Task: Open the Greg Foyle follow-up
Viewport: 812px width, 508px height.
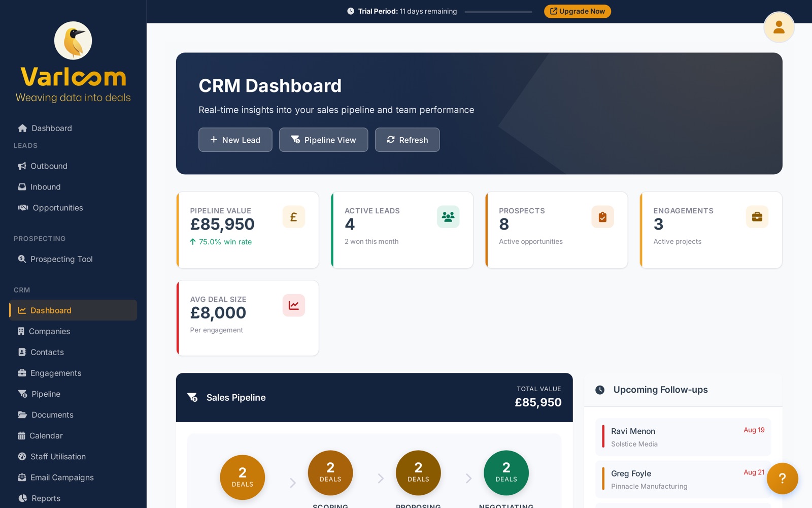Action: point(683,479)
